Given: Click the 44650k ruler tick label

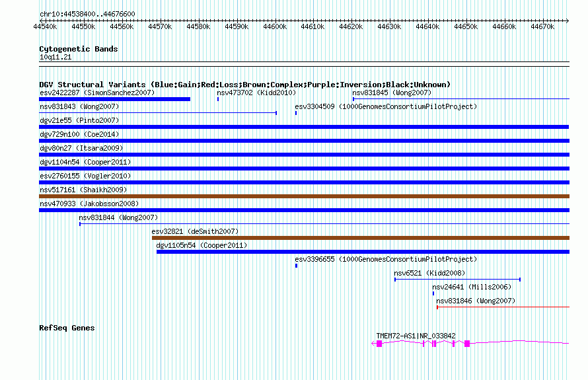Looking at the screenshot, I should (466, 26).
